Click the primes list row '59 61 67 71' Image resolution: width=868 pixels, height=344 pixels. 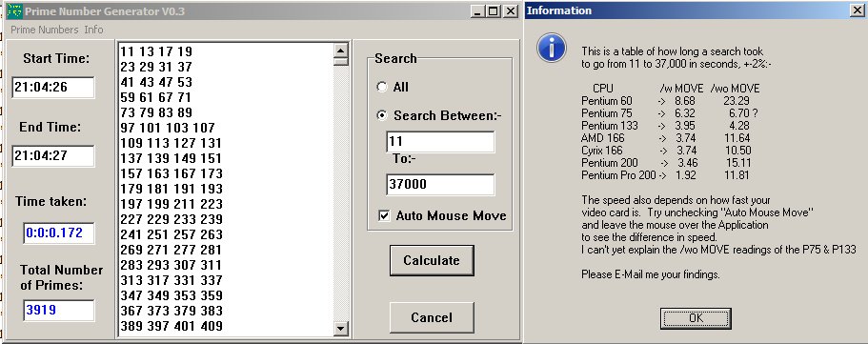click(156, 97)
